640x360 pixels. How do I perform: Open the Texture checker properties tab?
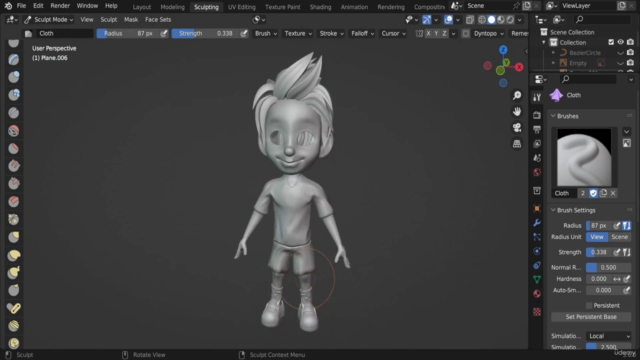tap(537, 312)
